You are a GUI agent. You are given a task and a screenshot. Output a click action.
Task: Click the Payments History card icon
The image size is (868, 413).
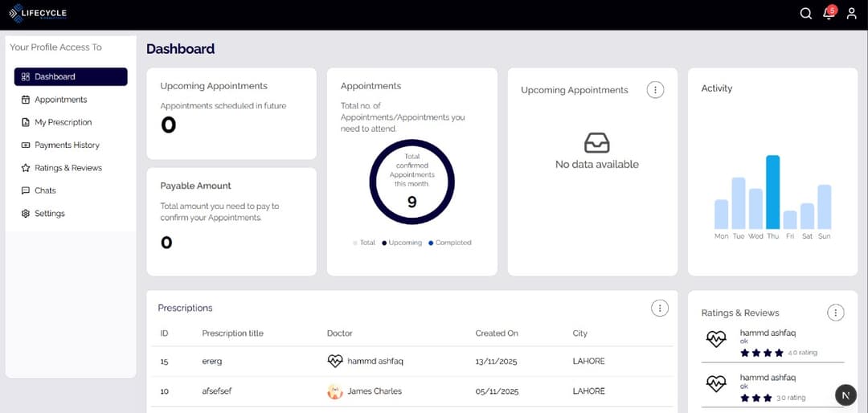click(x=25, y=145)
